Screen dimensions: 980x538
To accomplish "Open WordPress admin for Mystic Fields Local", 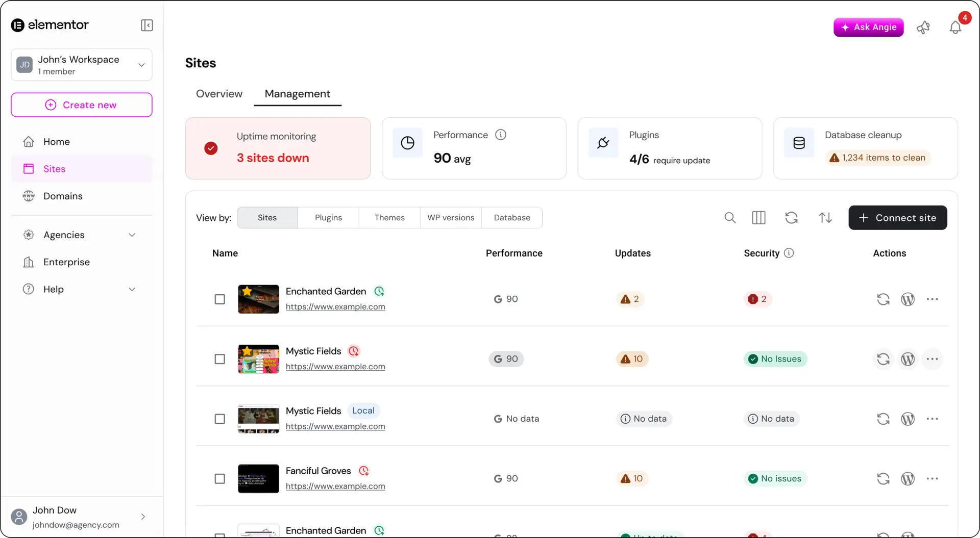I will pyautogui.click(x=908, y=419).
